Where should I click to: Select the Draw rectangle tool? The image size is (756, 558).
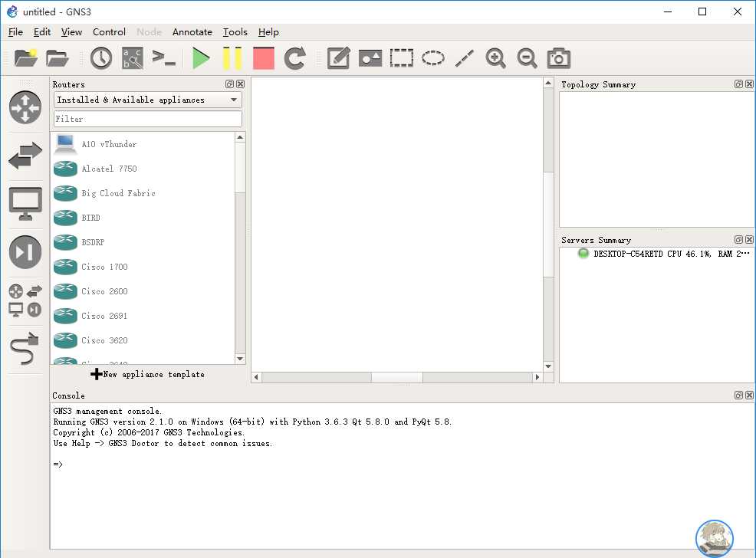pyautogui.click(x=401, y=58)
